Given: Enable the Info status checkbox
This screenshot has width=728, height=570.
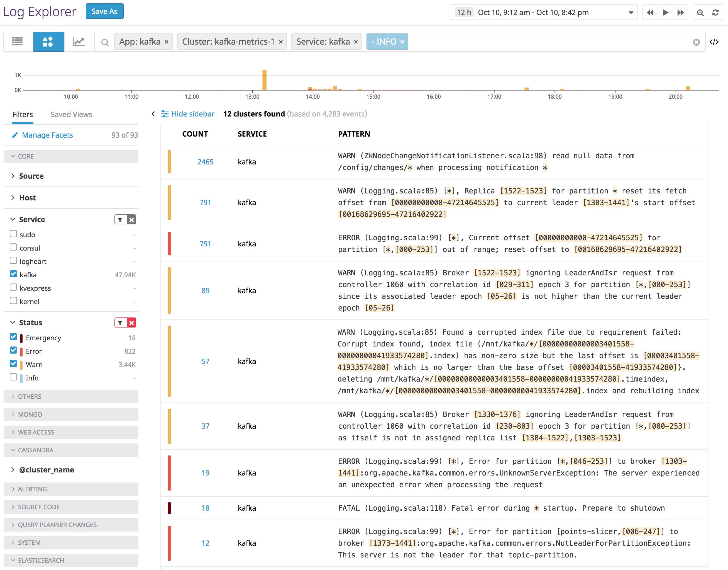Looking at the screenshot, I should (13, 377).
